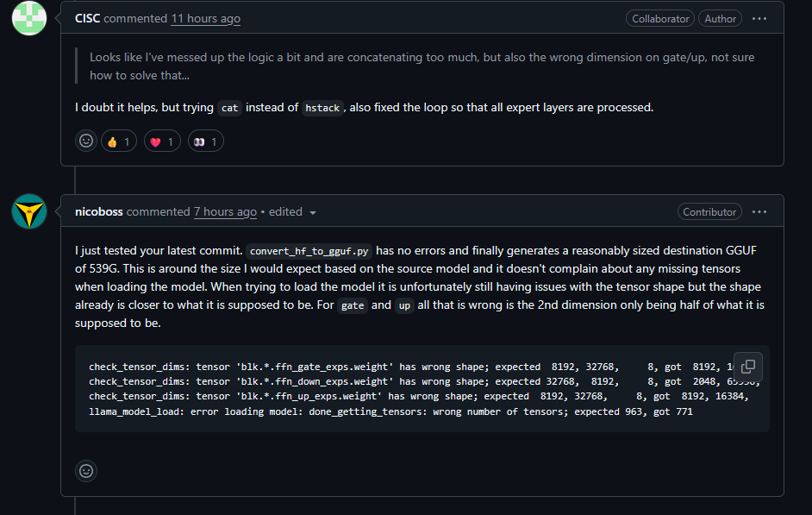The image size is (812, 515).
Task: Click the 'gate' inline code
Action: 353,305
